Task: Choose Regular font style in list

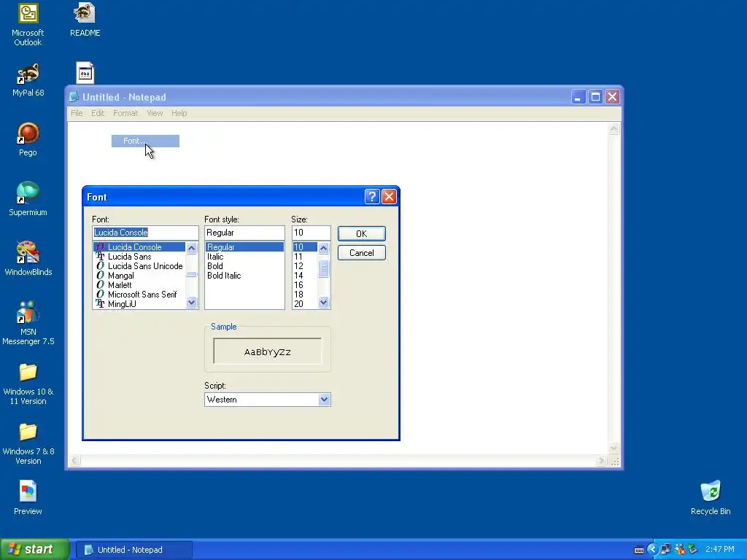Action: pos(244,246)
